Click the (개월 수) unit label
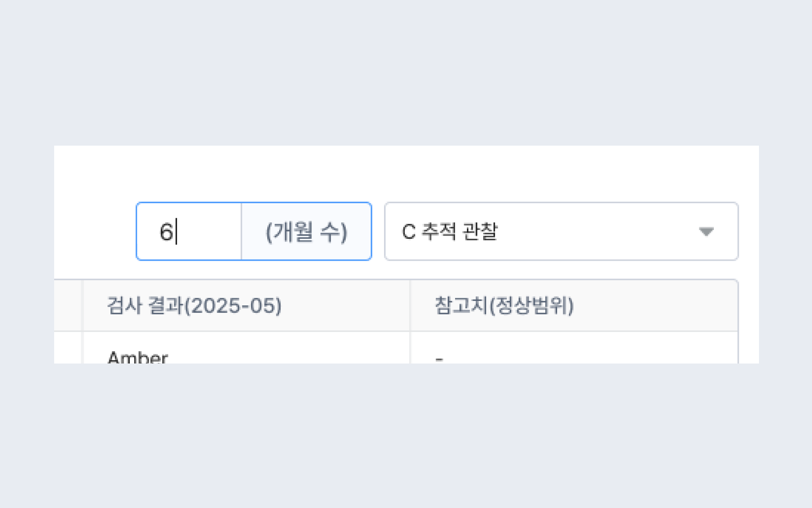This screenshot has width=812, height=508. [306, 231]
